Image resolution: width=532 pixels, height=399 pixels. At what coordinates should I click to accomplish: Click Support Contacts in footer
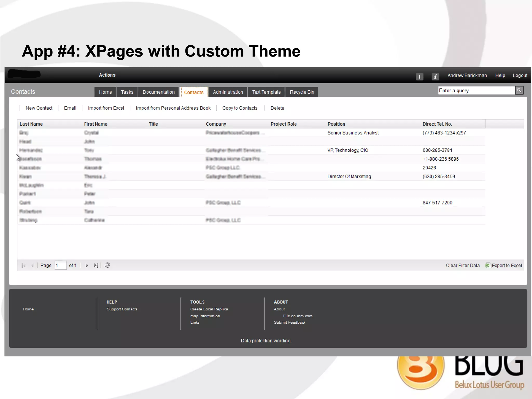tap(122, 309)
